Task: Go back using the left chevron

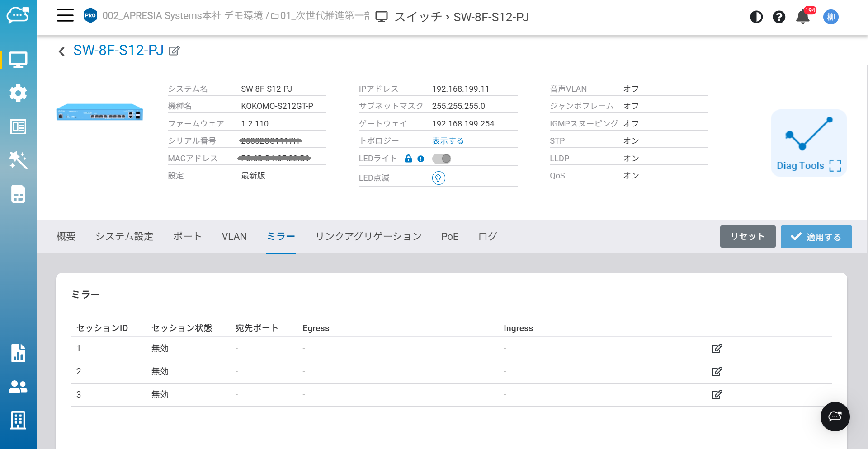Action: 62,51
